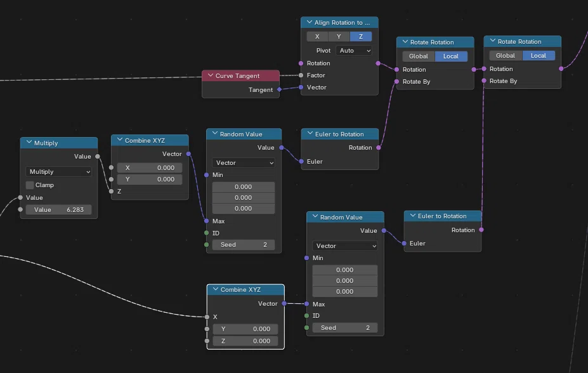This screenshot has height=373, width=588.
Task: Collapse the Combine XYZ node beside Multiply
Action: [120, 140]
